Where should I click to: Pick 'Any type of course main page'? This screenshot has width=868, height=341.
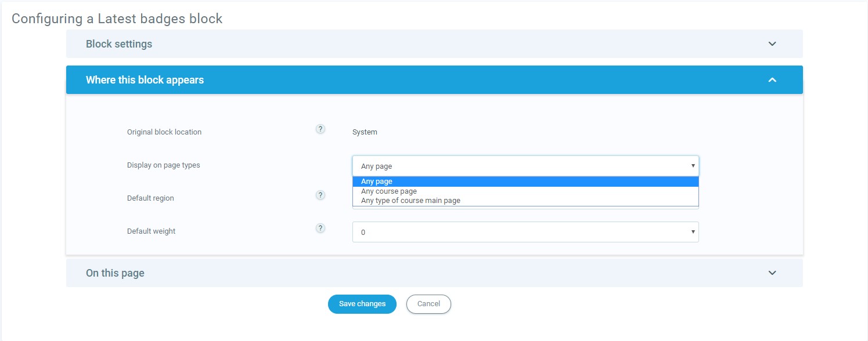click(x=410, y=201)
